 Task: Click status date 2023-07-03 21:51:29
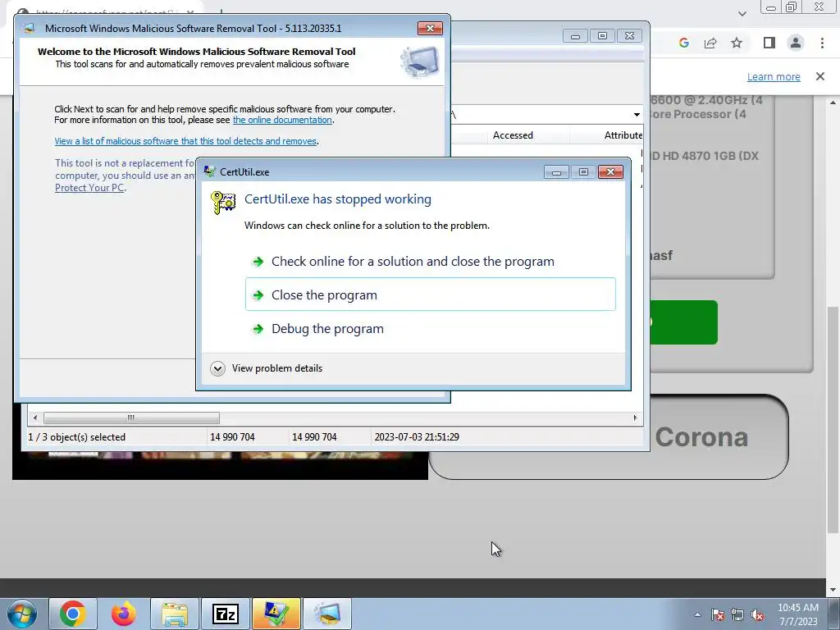click(417, 437)
